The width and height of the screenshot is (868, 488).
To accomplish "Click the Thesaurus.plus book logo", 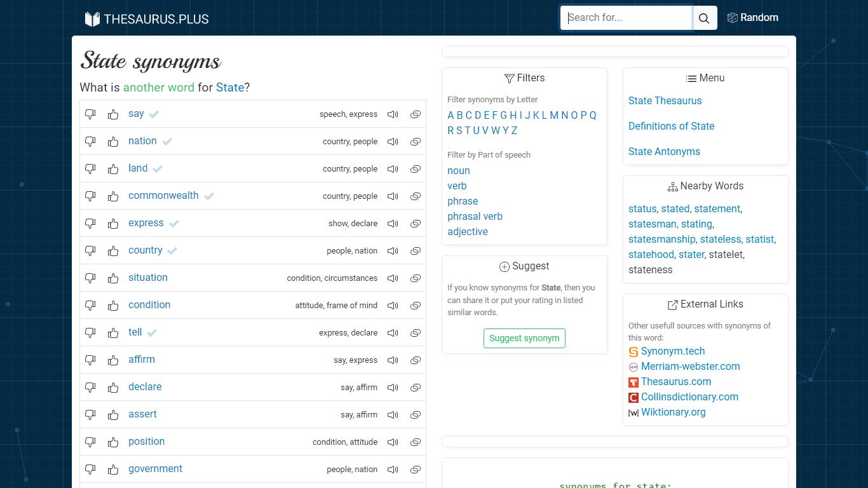I will 92,19.
